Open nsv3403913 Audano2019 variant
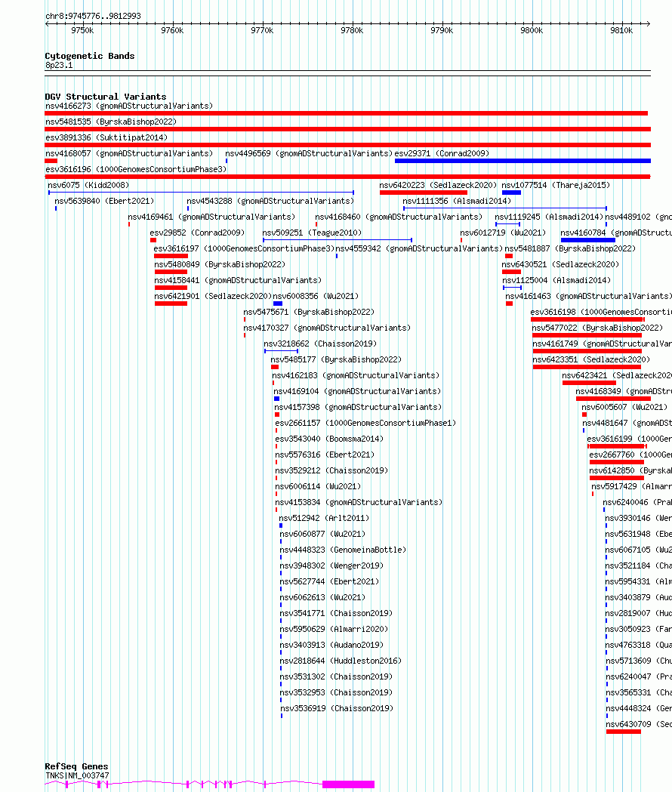This screenshot has width=672, height=792. (x=331, y=645)
